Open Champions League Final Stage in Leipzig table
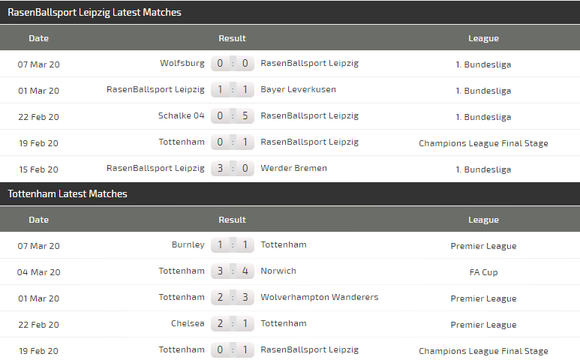 [x=483, y=143]
